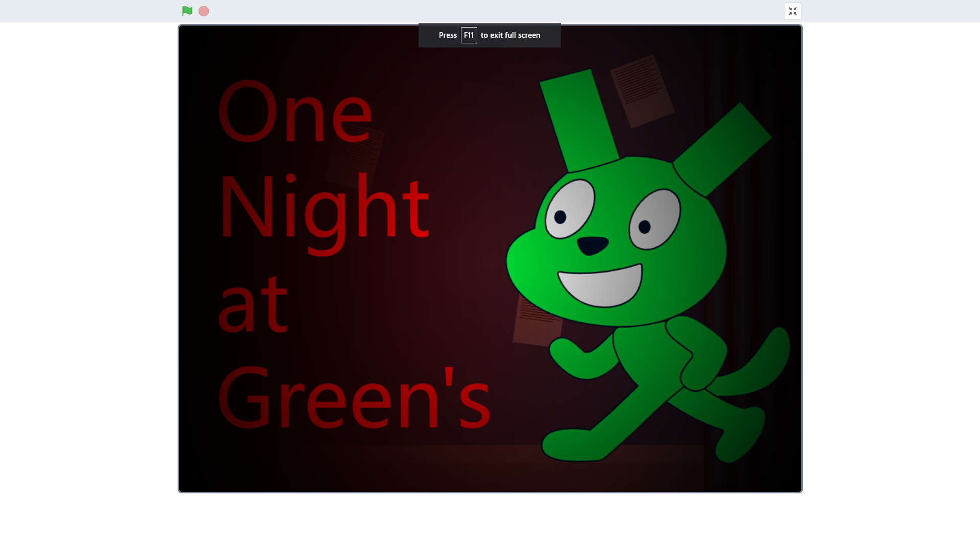This screenshot has width=980, height=551.
Task: Click the word 'One' in the title
Action: pyautogui.click(x=295, y=112)
